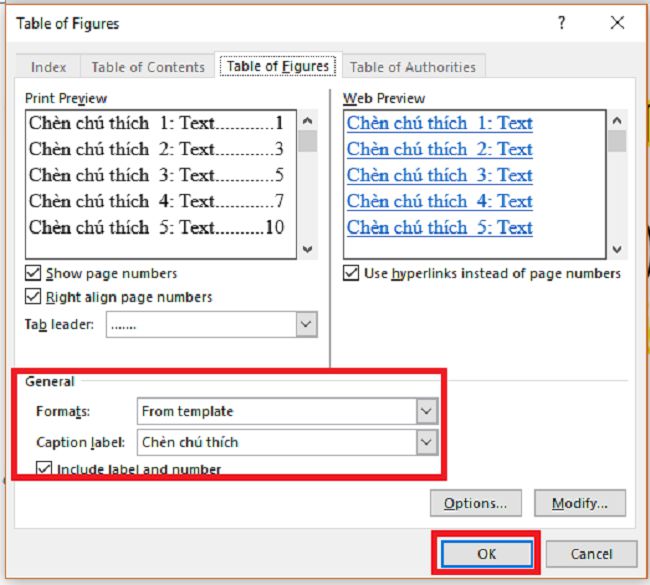Click print preview entry 4 ending page 7
The image size is (650, 585).
coord(156,201)
